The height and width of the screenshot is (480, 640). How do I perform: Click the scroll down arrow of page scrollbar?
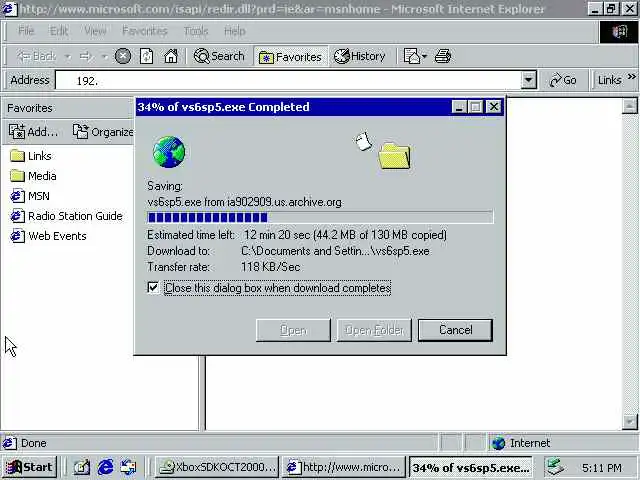tap(629, 422)
